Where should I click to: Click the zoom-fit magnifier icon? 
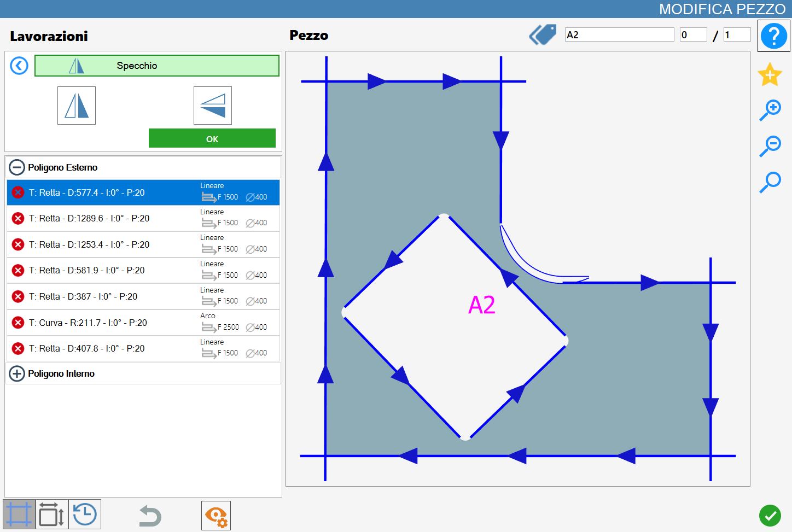pyautogui.click(x=770, y=182)
